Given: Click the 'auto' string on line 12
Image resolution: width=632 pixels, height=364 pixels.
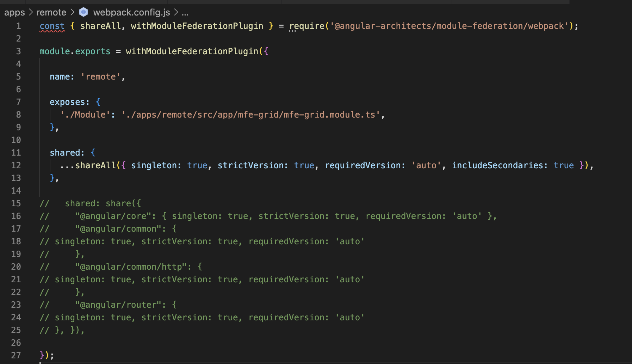Looking at the screenshot, I should [426, 165].
